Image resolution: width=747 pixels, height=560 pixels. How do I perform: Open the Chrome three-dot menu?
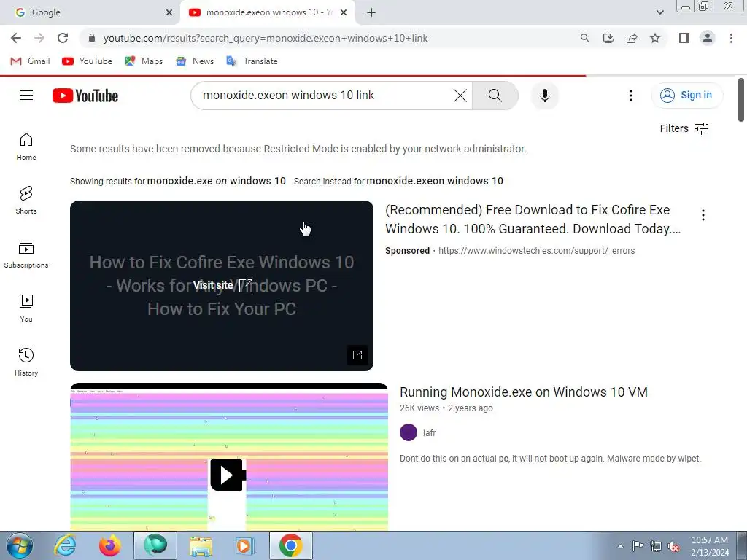click(x=731, y=38)
